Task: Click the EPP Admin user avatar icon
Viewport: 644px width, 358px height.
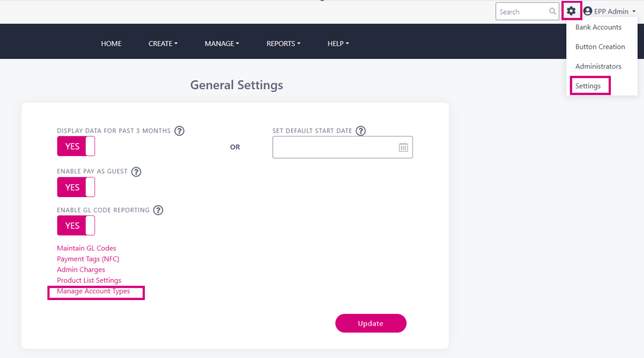Action: point(588,11)
